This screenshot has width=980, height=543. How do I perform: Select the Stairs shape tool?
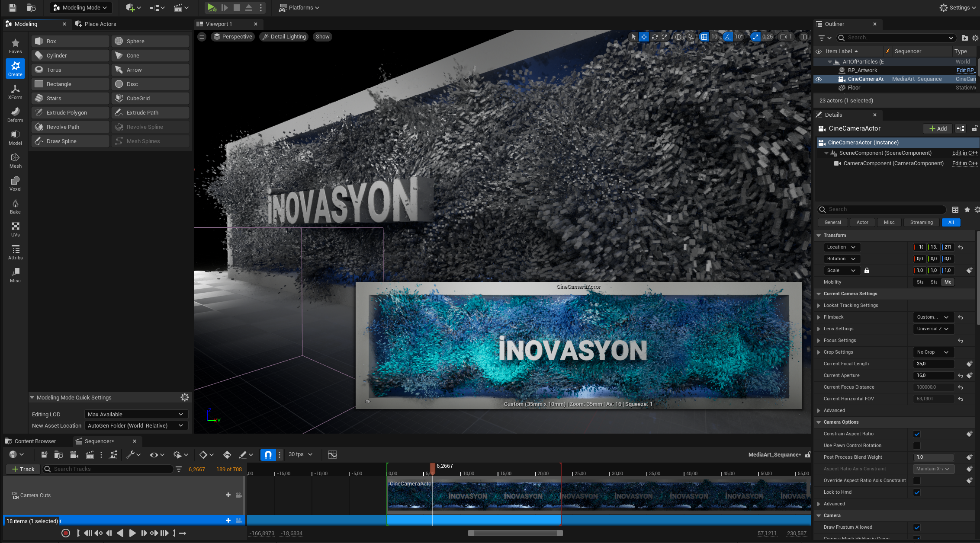tap(70, 98)
